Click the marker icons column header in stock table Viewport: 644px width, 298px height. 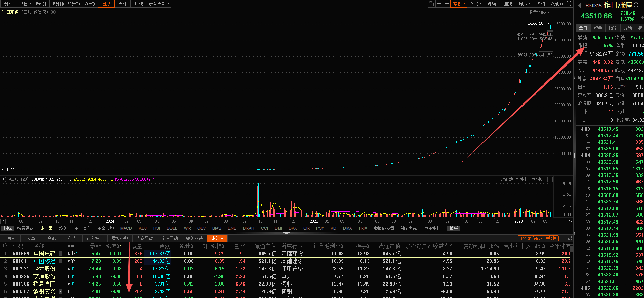coord(71,246)
